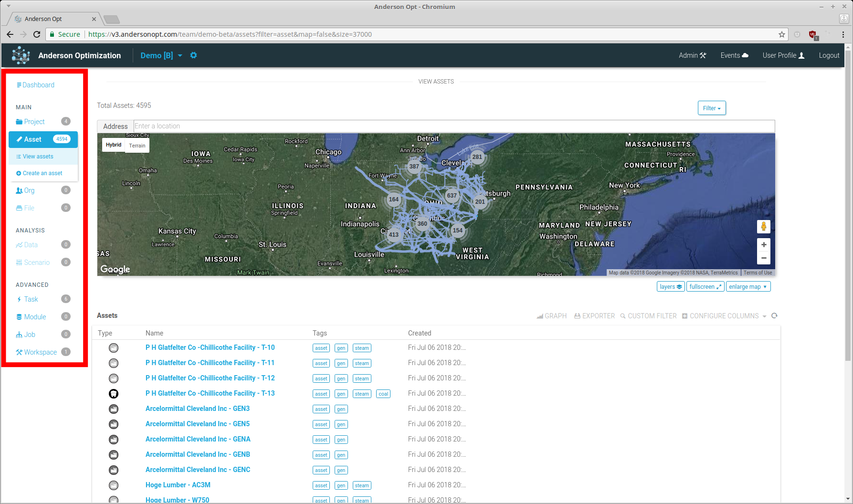853x504 pixels.
Task: Click the 637 cluster marker on map
Action: click(452, 196)
